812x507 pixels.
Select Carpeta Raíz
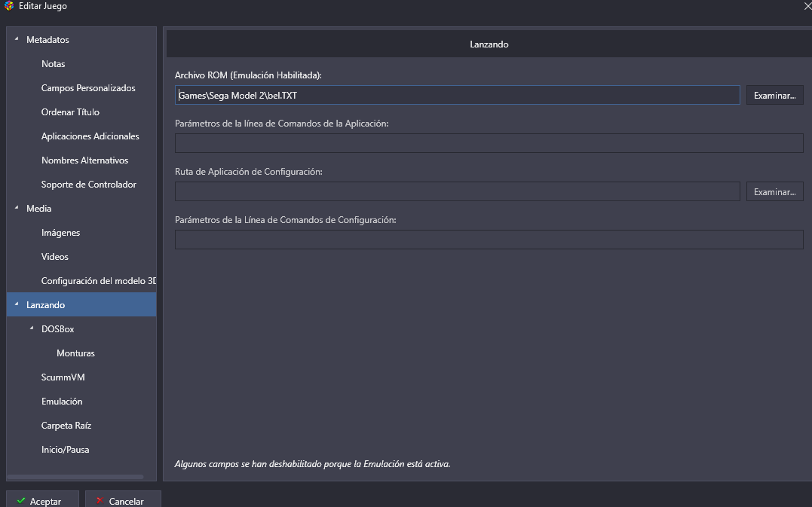point(66,425)
